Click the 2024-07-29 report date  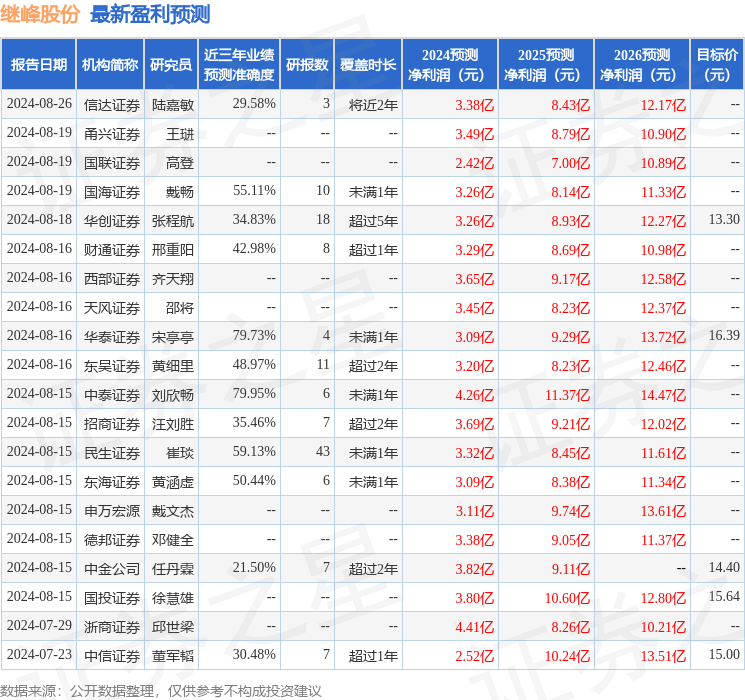pyautogui.click(x=39, y=625)
